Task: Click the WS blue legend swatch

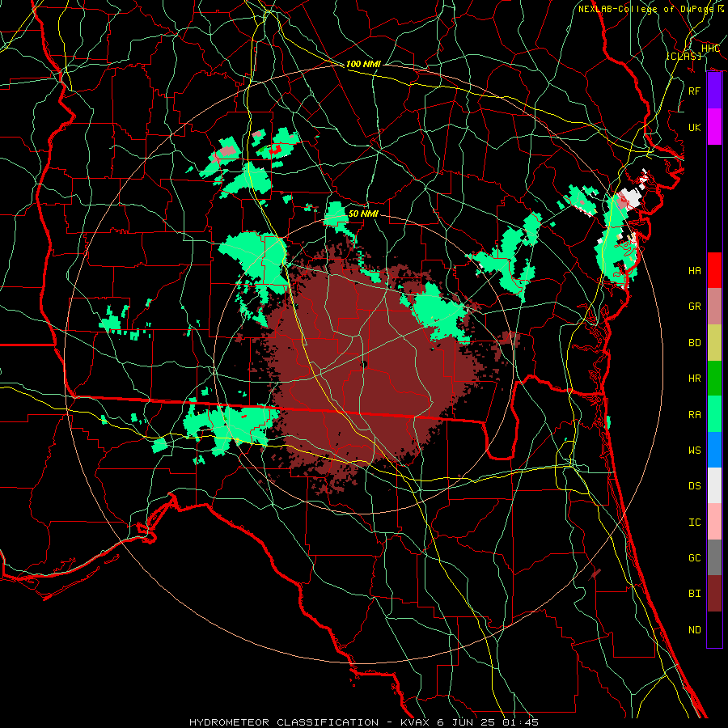Action: coord(714,450)
